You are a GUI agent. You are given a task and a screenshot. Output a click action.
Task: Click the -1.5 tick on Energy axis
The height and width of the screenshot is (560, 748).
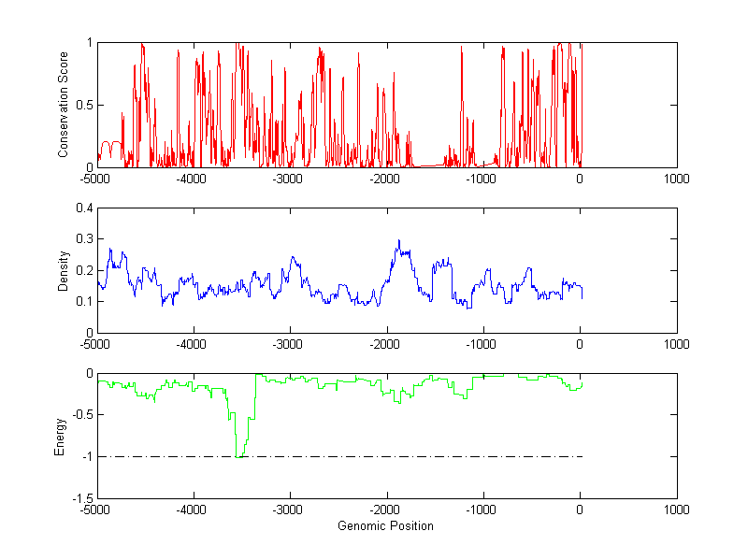(81, 498)
